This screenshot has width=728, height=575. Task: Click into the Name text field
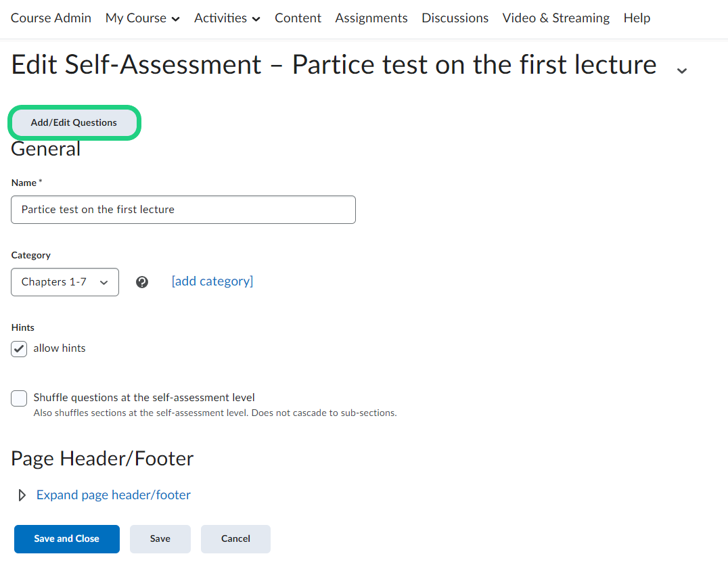183,210
